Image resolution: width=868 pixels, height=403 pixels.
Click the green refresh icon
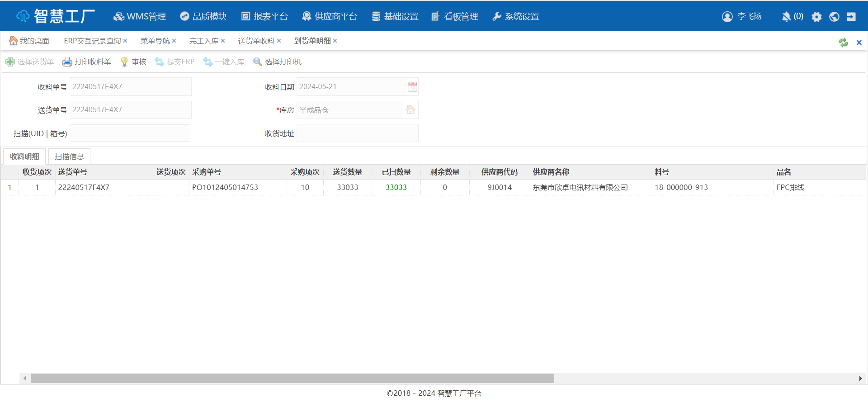843,42
